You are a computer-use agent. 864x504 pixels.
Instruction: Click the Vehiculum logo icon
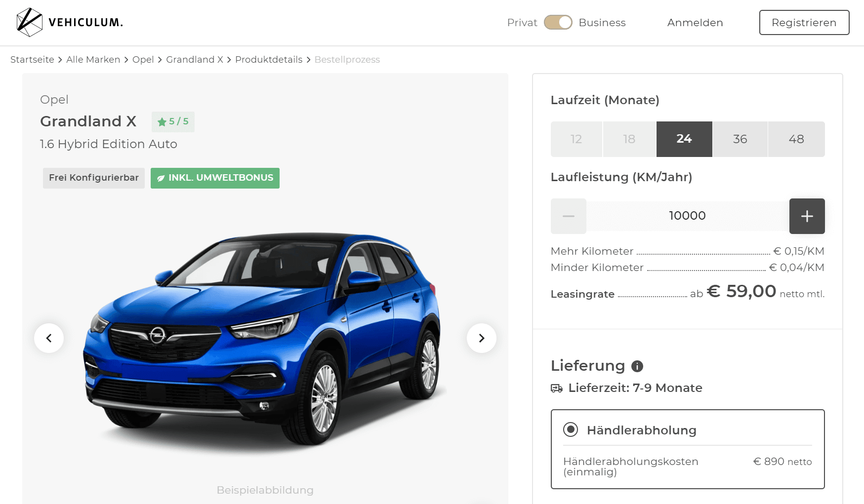point(29,22)
